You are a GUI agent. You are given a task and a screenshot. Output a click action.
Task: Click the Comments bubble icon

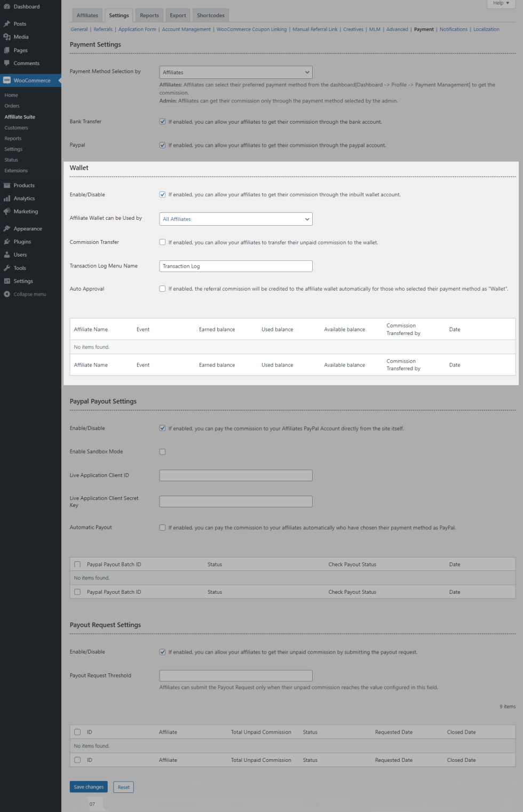[x=7, y=63]
